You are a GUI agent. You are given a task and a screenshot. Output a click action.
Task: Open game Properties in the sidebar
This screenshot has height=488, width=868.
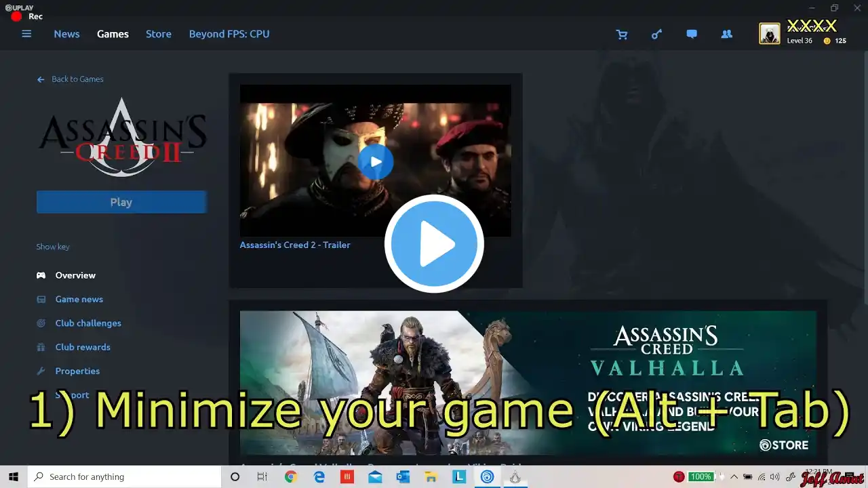pos(77,371)
